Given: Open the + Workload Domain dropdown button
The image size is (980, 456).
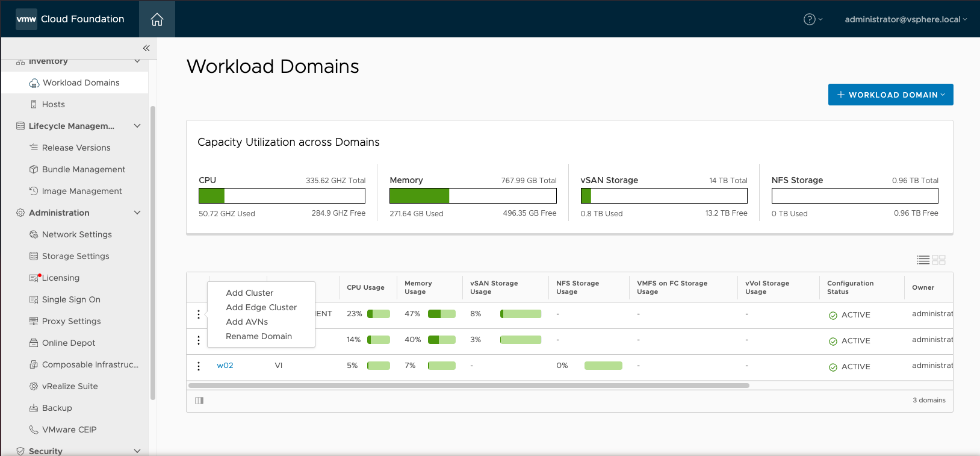Looking at the screenshot, I should (x=891, y=95).
